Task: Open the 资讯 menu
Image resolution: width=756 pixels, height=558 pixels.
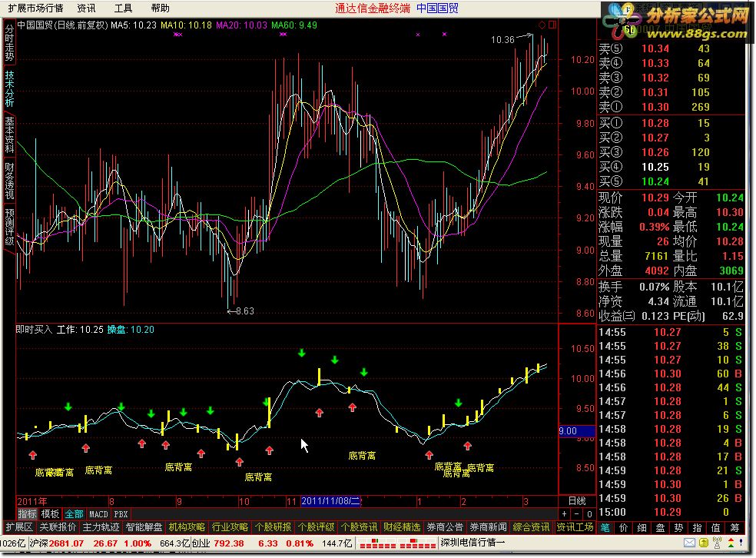Action: pyautogui.click(x=86, y=8)
